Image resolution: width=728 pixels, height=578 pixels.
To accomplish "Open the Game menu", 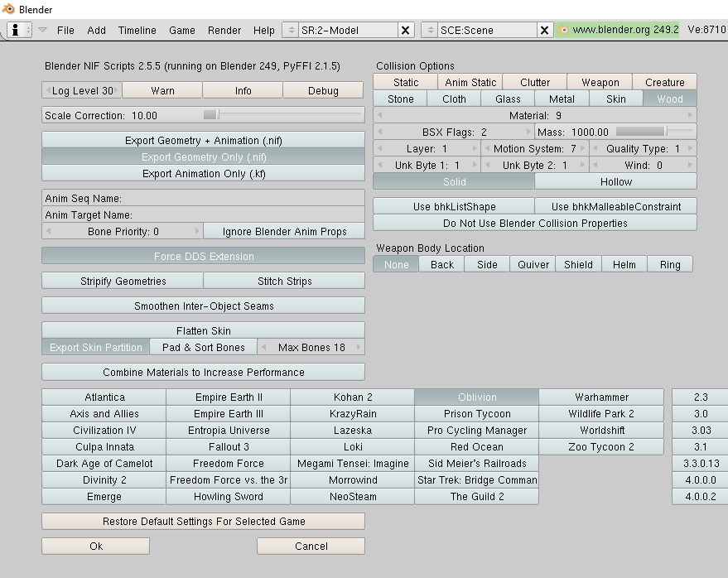I will tap(182, 30).
